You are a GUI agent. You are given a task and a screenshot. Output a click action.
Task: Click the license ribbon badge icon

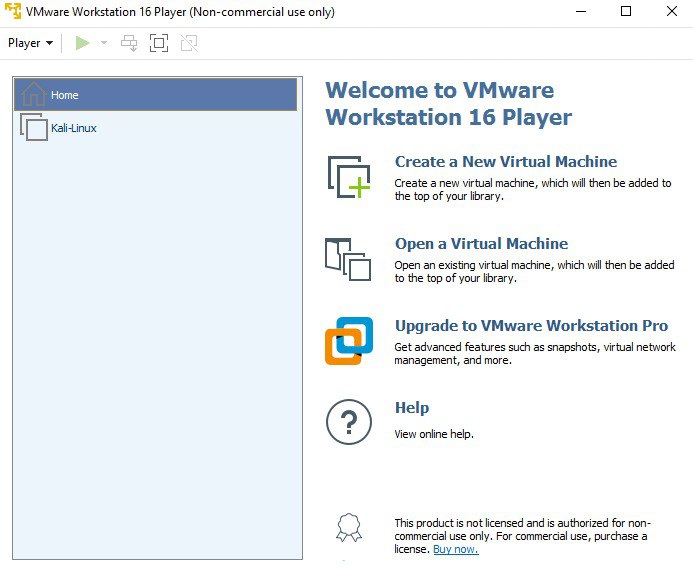click(x=349, y=527)
